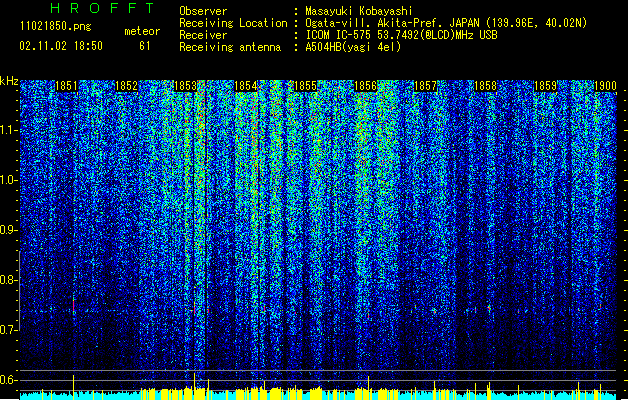629x400 pixels.
Task: Click the HROFFT title text
Action: 102,8
